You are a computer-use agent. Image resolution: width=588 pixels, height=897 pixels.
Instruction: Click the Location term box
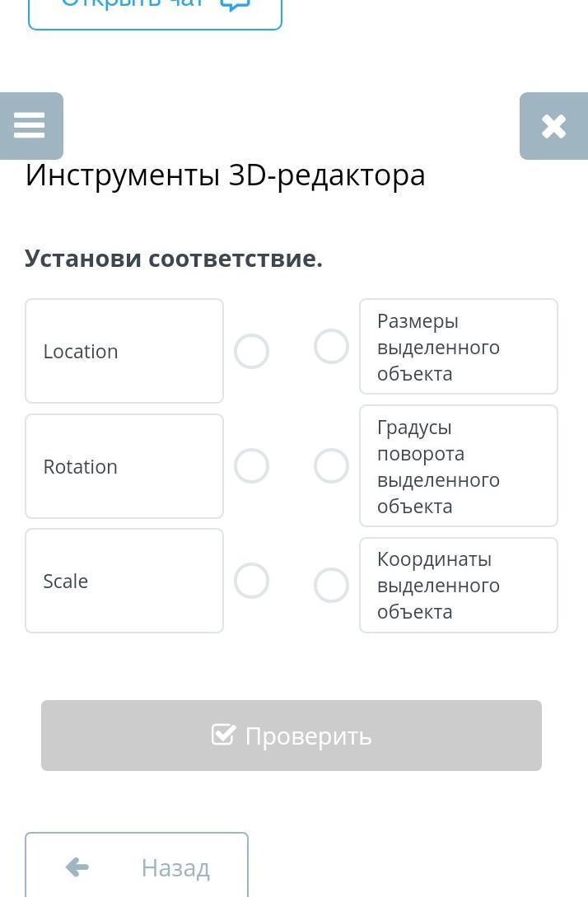[x=124, y=351]
